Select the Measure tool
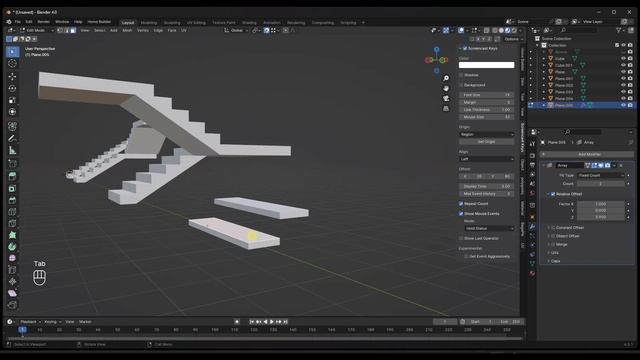 tap(12, 151)
